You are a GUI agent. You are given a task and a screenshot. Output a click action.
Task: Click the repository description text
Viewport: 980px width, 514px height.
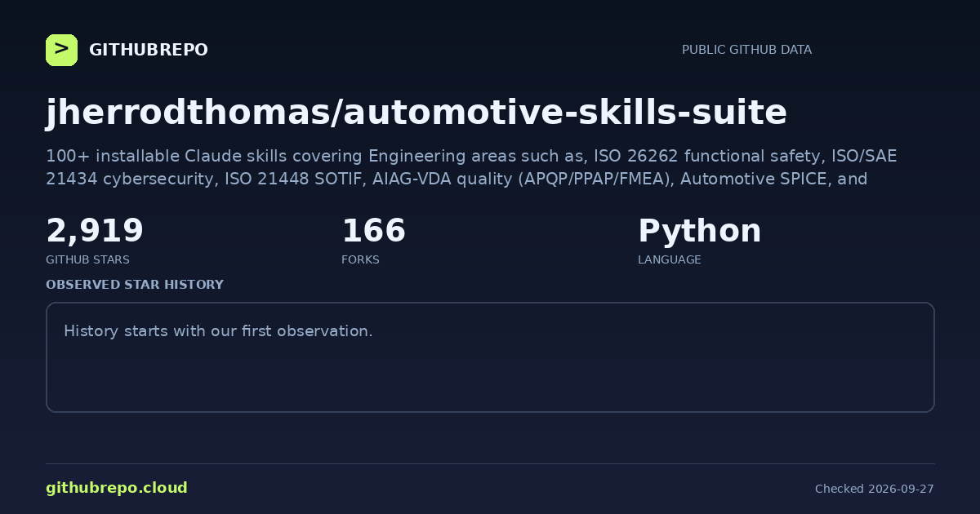pyautogui.click(x=472, y=167)
